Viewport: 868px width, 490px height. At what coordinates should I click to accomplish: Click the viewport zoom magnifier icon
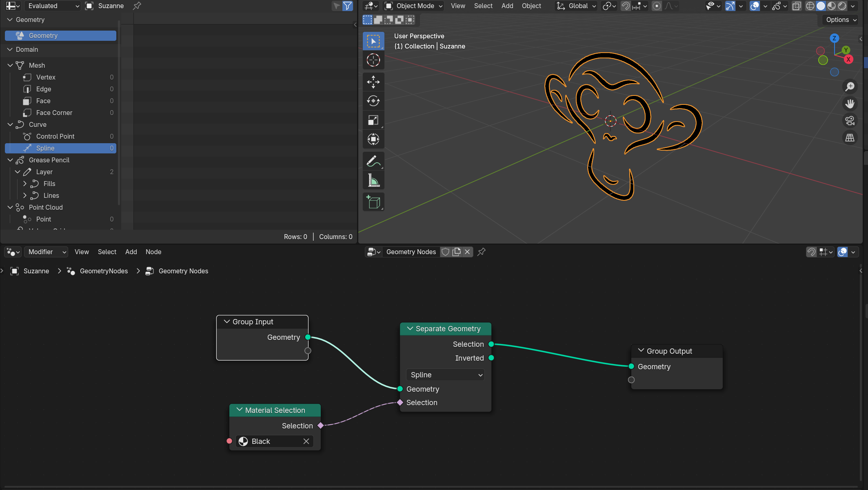pos(850,86)
